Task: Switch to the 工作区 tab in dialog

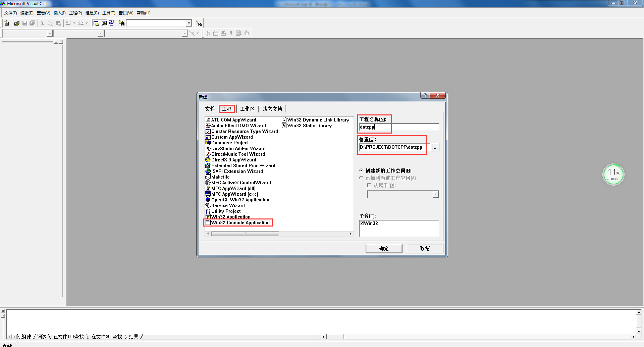Action: click(x=247, y=109)
